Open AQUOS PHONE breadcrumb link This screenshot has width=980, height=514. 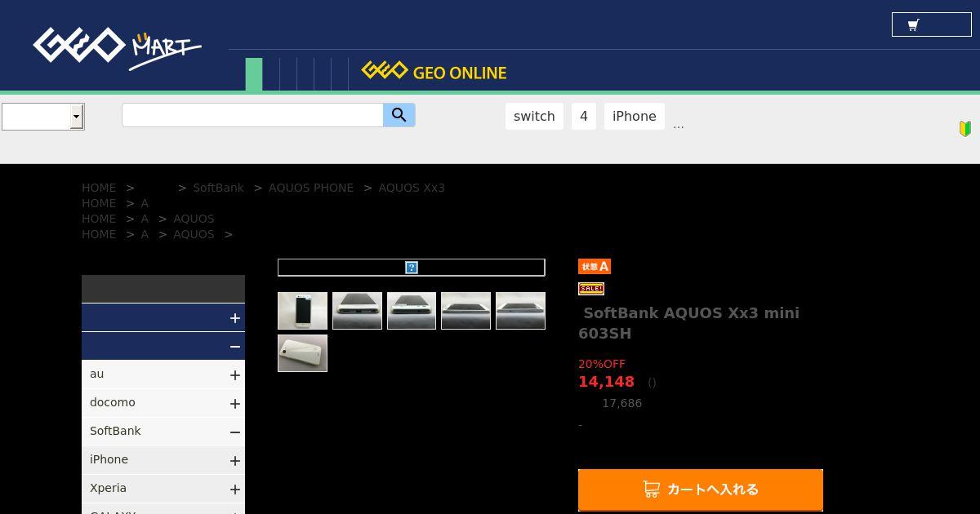pyautogui.click(x=311, y=188)
